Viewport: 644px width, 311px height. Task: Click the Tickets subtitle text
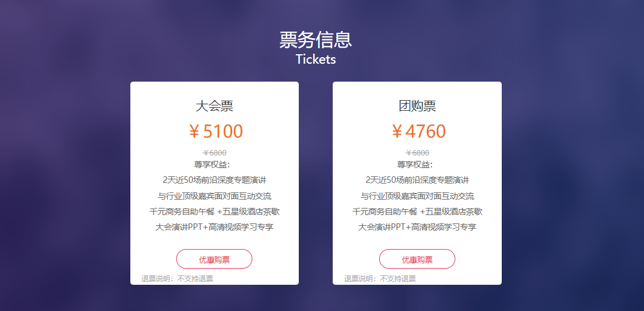tap(315, 59)
